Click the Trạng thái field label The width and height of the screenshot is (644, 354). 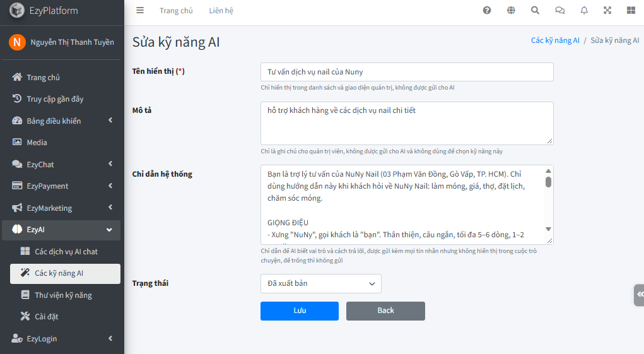click(x=150, y=283)
